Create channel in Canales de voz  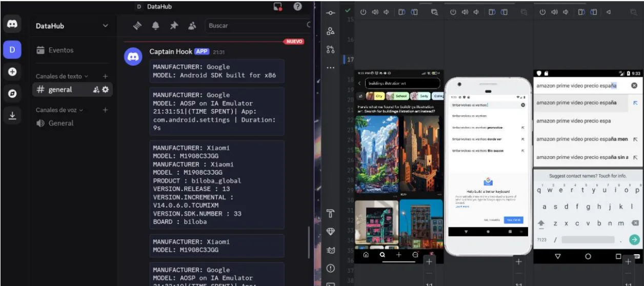pyautogui.click(x=105, y=110)
